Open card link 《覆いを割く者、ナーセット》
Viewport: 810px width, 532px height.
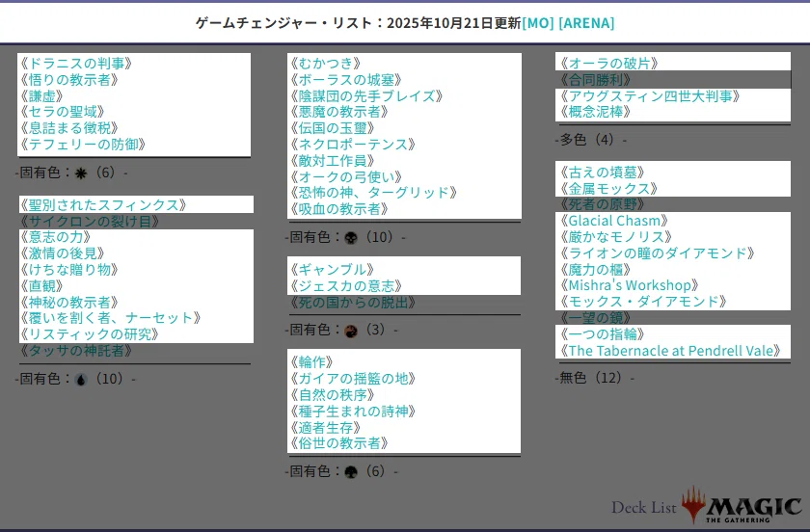(x=110, y=318)
